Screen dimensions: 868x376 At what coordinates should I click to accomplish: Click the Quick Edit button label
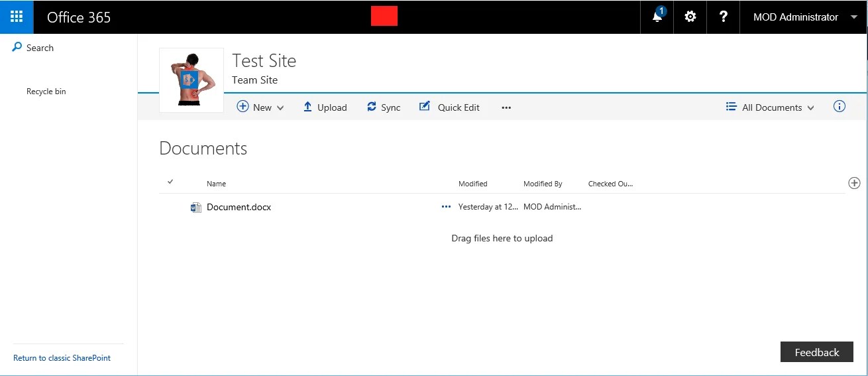pos(459,107)
